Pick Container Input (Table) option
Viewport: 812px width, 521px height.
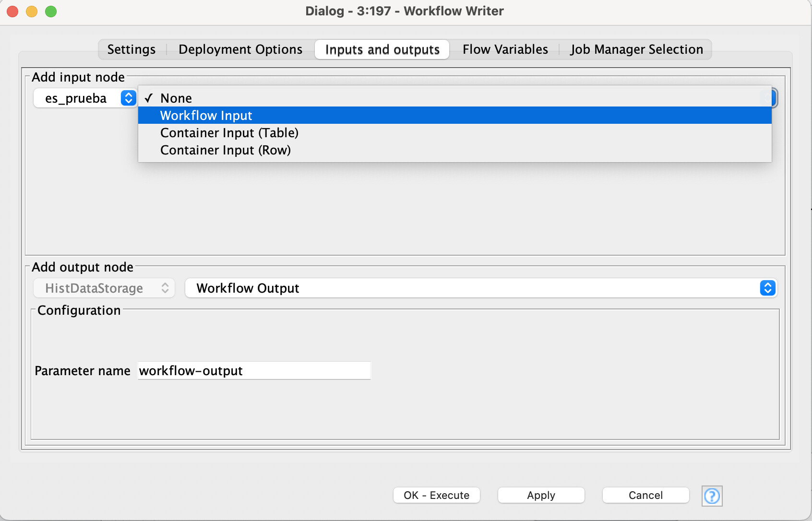pos(229,133)
